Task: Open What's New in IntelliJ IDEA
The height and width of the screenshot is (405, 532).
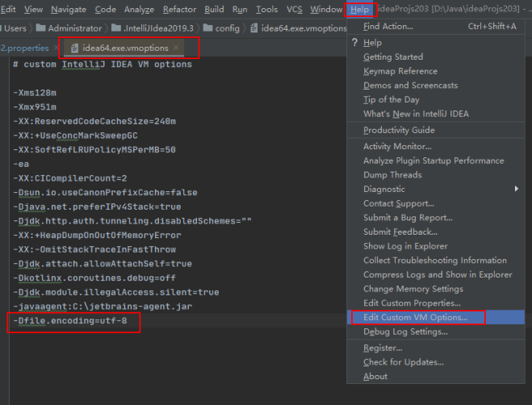Action: click(x=436, y=114)
